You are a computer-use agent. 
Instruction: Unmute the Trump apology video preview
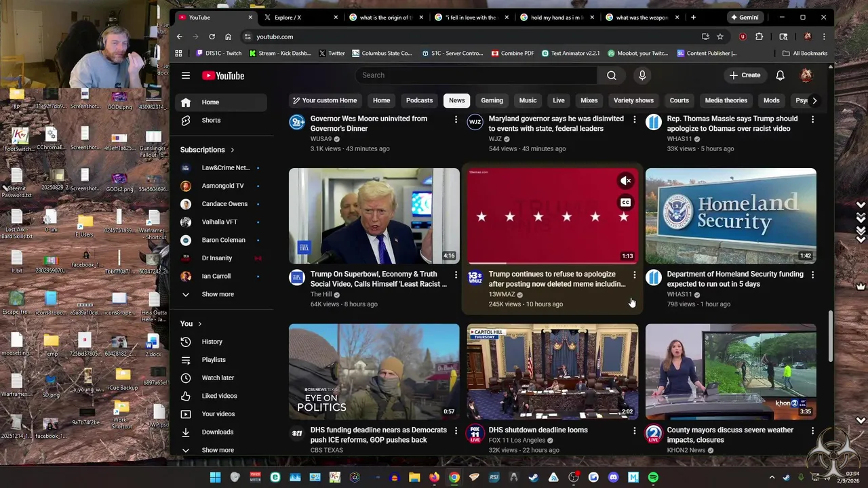coord(625,181)
